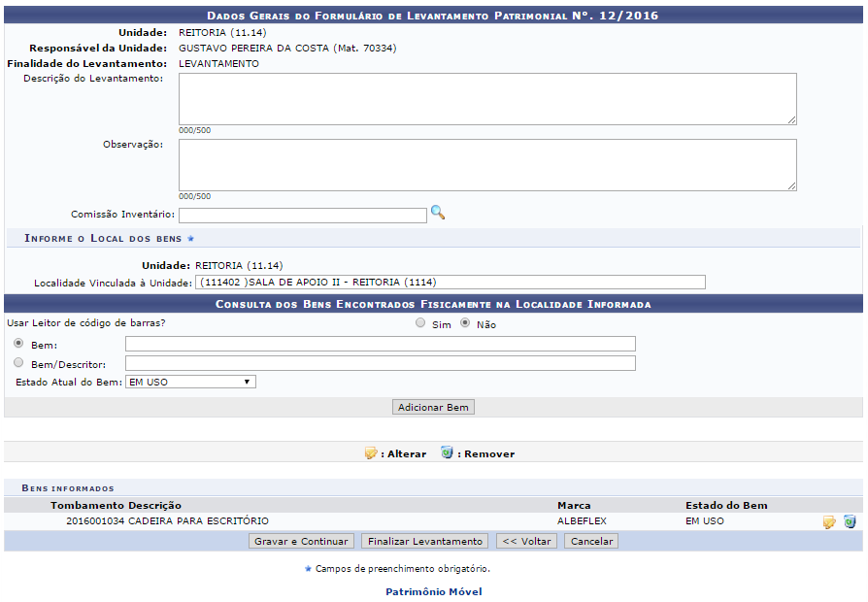Select the Não barcode reader option
This screenshot has width=868, height=602.
click(x=465, y=323)
